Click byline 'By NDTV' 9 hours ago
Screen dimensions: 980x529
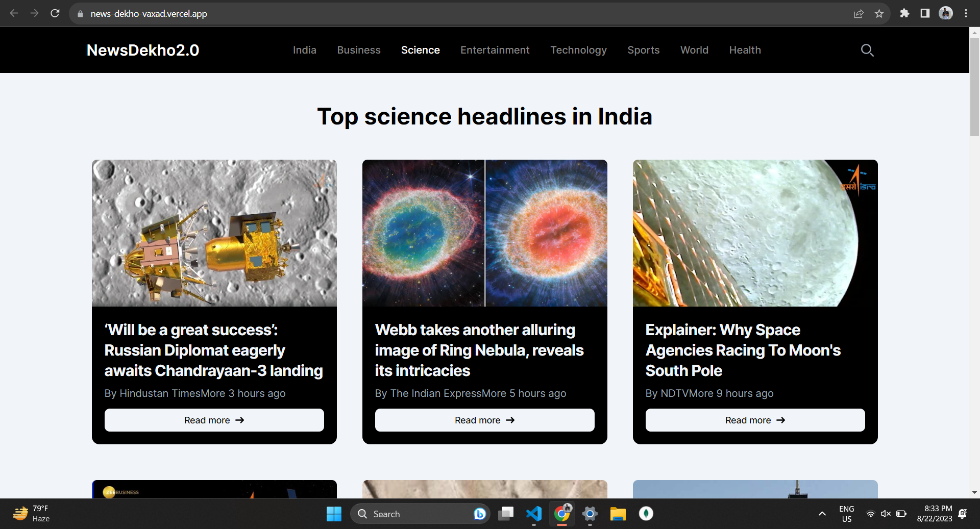709,393
